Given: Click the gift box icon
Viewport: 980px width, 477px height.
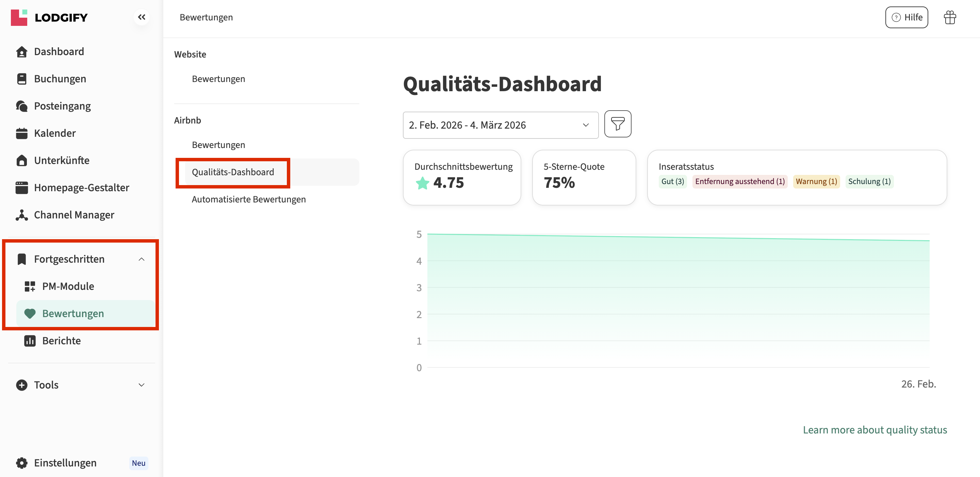Looking at the screenshot, I should click(x=950, y=17).
